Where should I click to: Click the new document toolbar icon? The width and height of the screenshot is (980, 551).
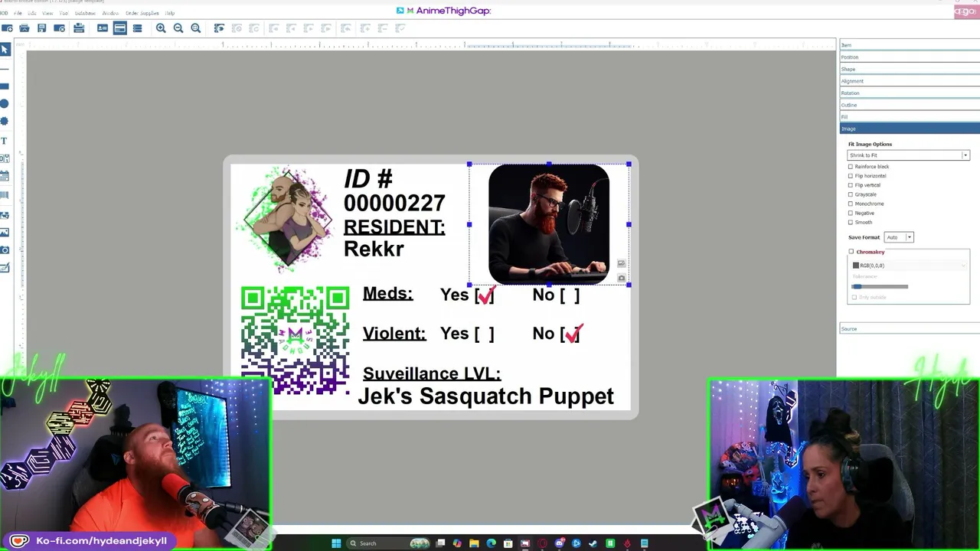[x=7, y=28]
